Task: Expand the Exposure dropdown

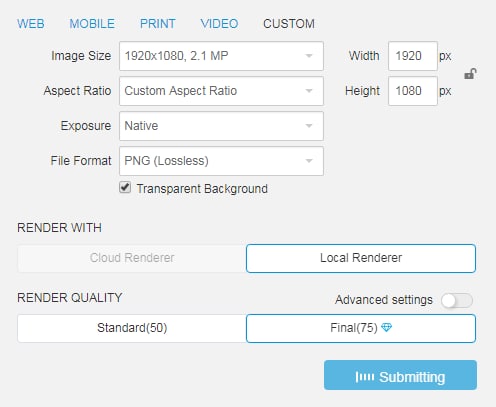Action: click(x=221, y=126)
